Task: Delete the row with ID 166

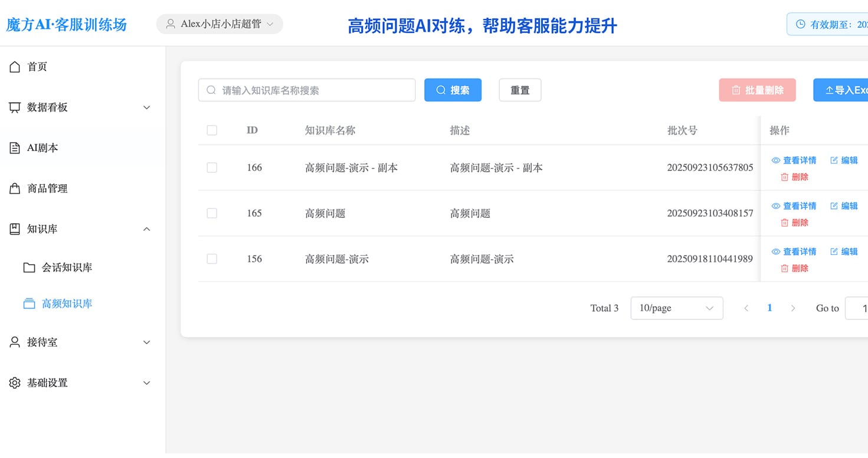Action: 794,177
